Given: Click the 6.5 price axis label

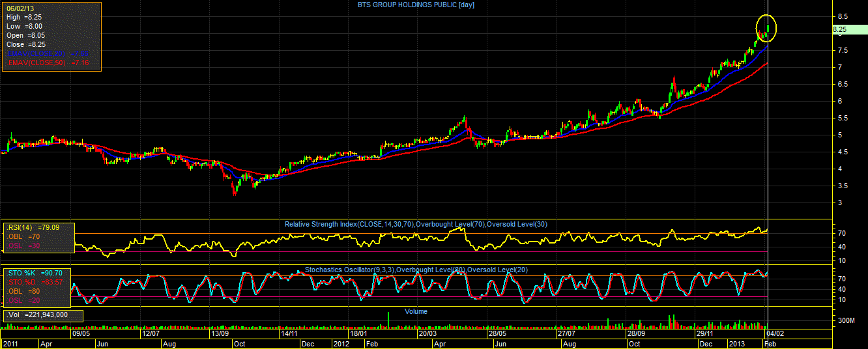Looking at the screenshot, I should [843, 84].
